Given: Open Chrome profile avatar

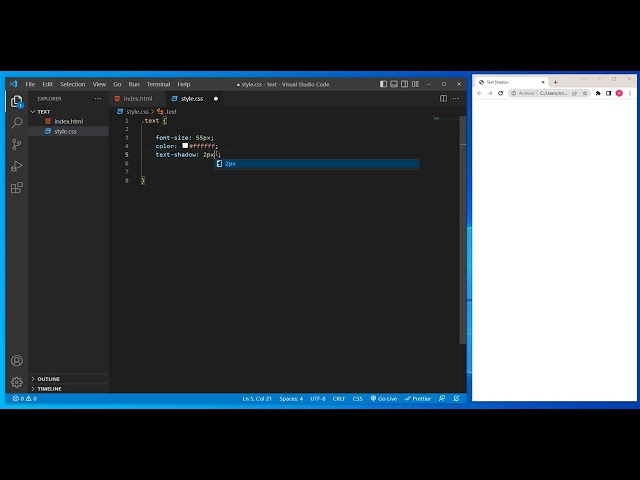Looking at the screenshot, I should tap(619, 93).
